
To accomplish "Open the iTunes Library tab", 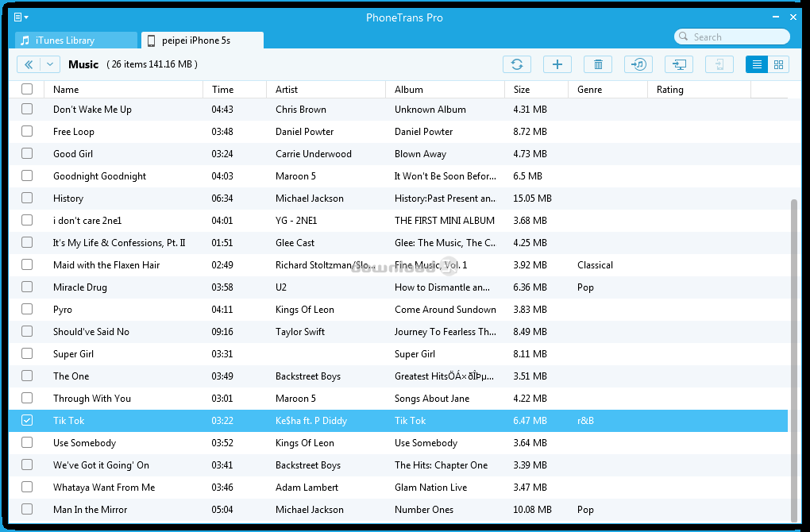I will point(76,40).
